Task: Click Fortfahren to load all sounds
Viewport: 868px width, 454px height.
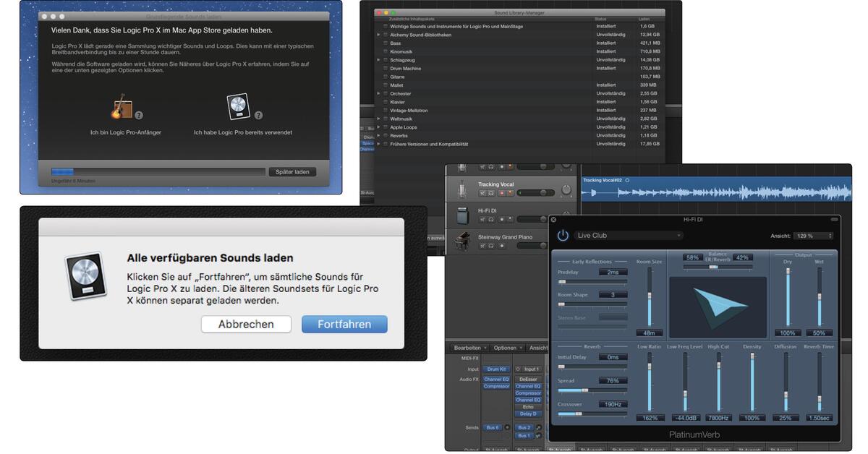Action: [x=344, y=324]
